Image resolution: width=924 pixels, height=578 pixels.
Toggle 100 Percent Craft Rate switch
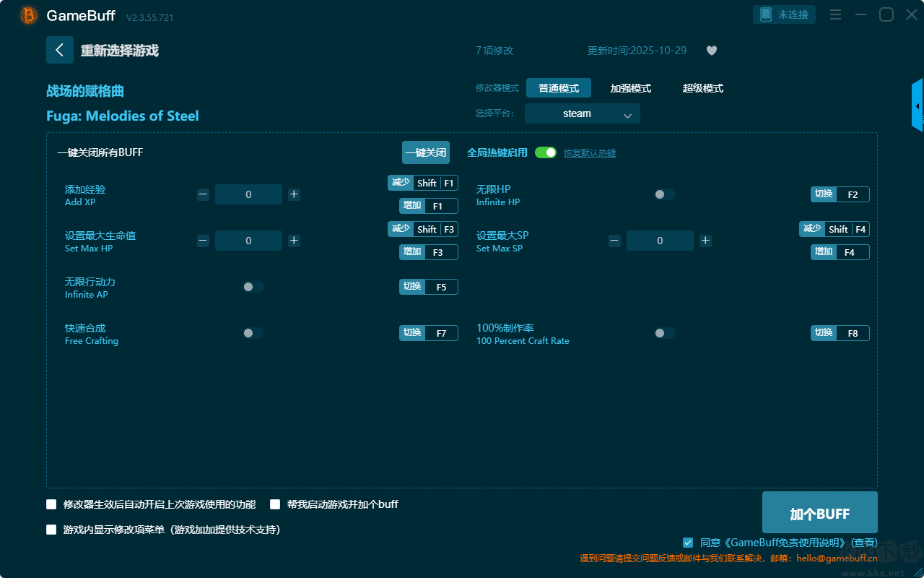(x=665, y=333)
